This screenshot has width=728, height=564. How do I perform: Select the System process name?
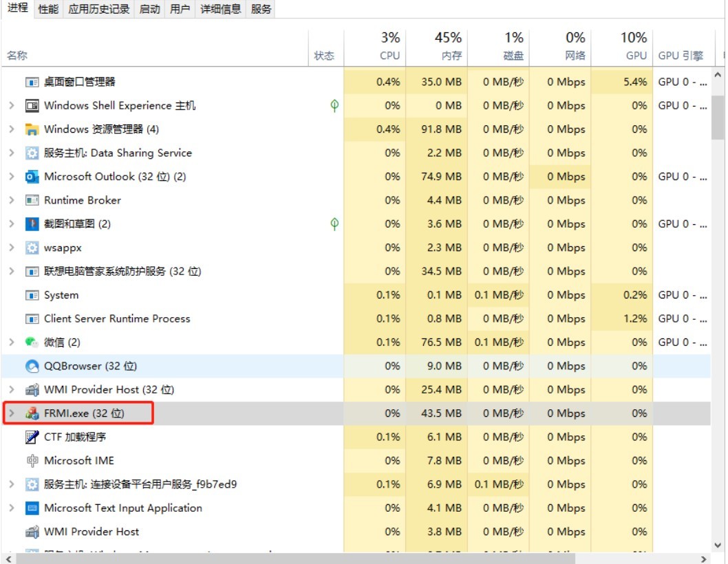(61, 295)
